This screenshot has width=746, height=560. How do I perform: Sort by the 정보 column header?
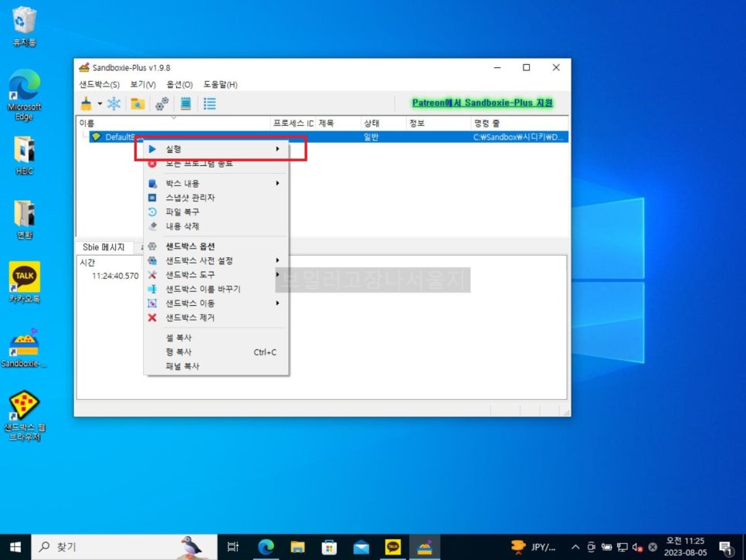click(x=439, y=124)
